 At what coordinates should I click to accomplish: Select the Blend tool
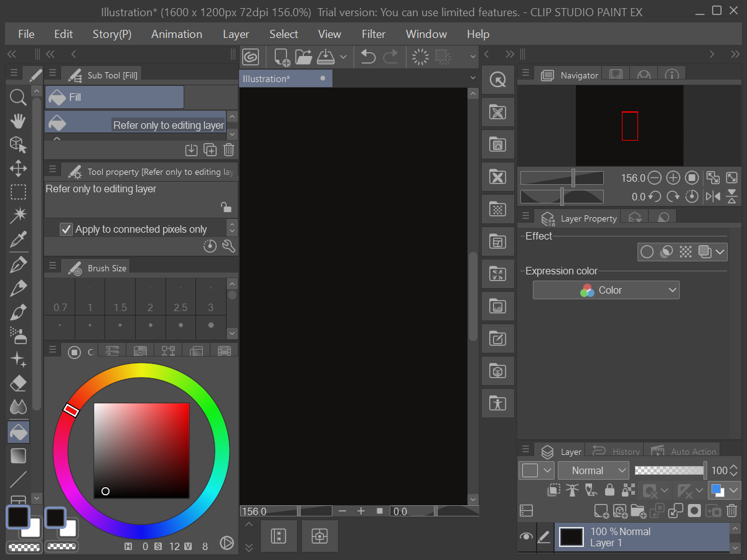click(x=18, y=407)
